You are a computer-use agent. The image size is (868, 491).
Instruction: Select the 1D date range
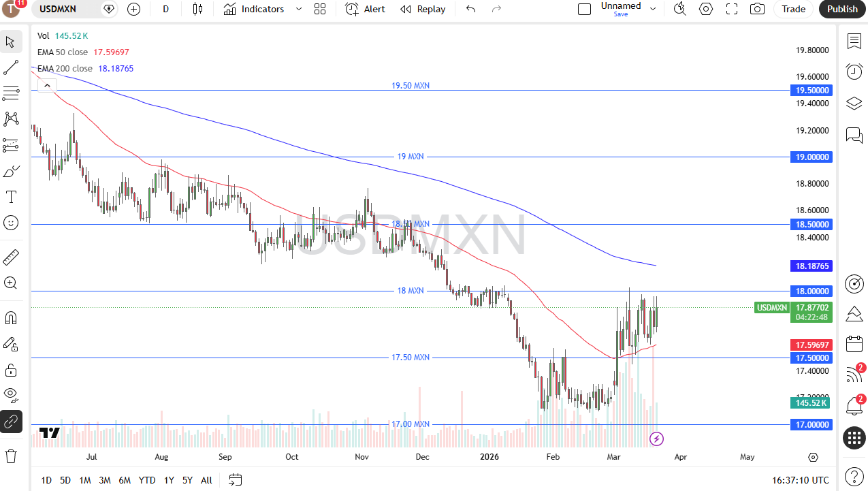(46, 480)
